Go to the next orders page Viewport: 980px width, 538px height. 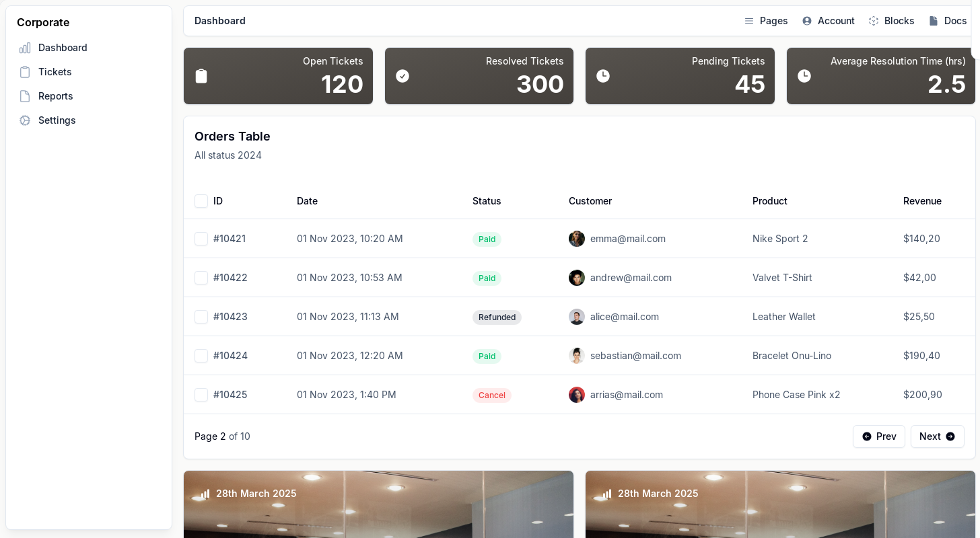[937, 436]
